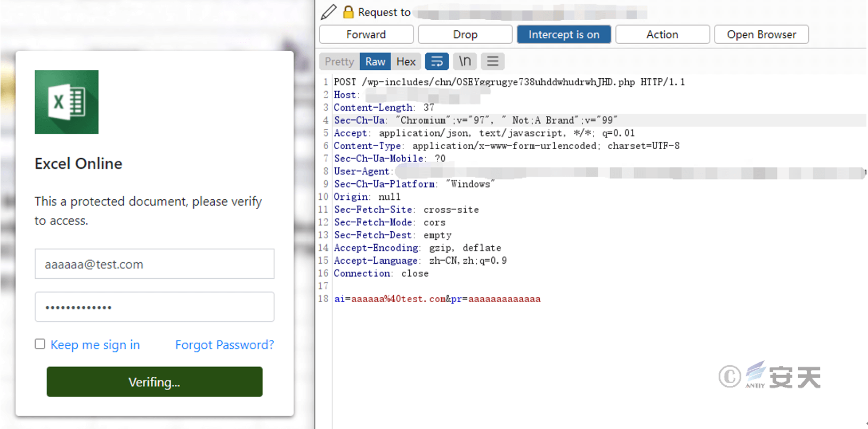Click the Sec-Fetch-Dest: empty header line

coord(393,236)
